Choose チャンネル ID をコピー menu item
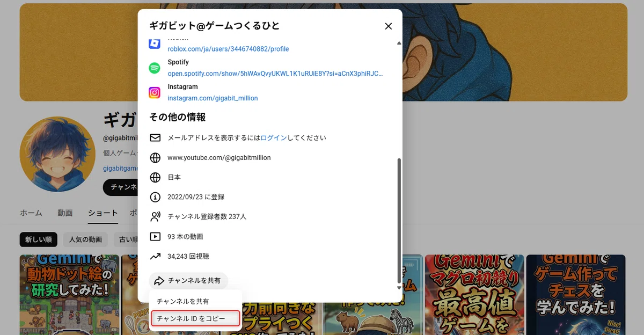Image resolution: width=644 pixels, height=335 pixels. (195, 319)
